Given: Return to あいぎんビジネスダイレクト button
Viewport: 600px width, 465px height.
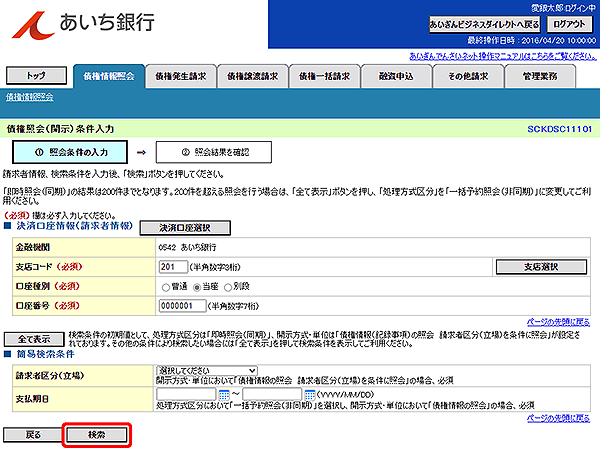Looking at the screenshot, I should pyautogui.click(x=484, y=24).
